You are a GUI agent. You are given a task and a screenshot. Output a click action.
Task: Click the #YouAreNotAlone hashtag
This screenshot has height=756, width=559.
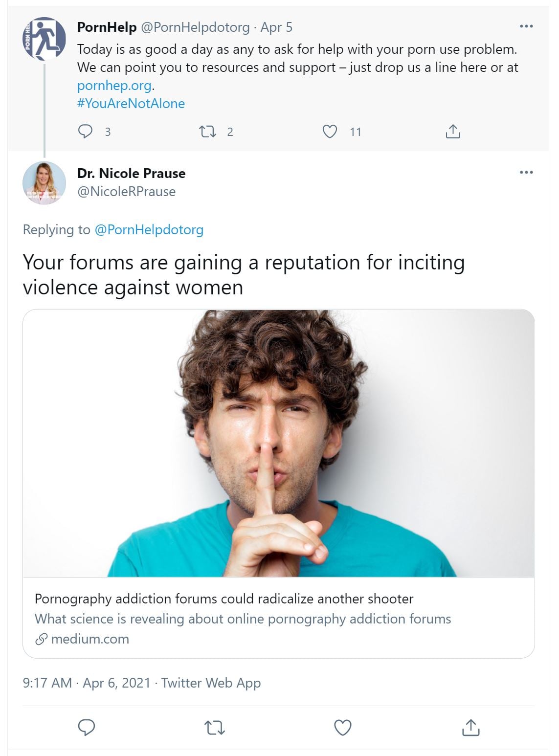point(131,104)
